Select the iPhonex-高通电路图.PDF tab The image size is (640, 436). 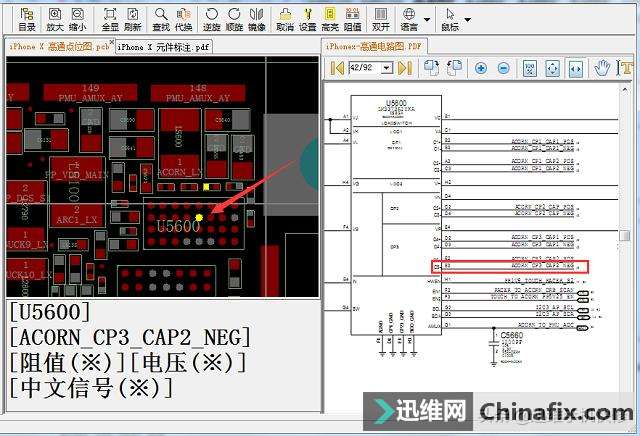point(373,47)
